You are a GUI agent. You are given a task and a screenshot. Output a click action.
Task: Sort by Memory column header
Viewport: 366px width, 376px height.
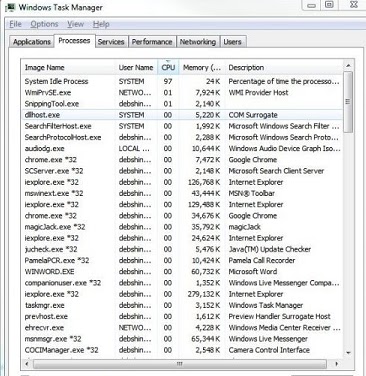(x=202, y=67)
